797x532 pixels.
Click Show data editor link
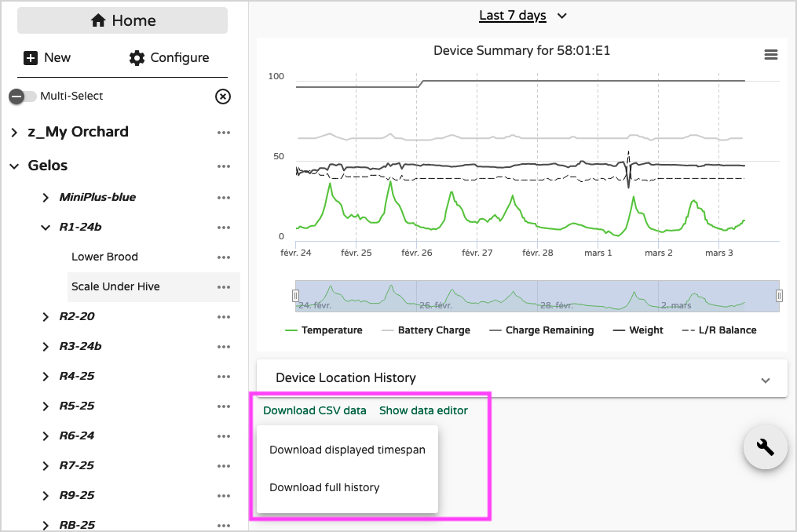point(423,410)
